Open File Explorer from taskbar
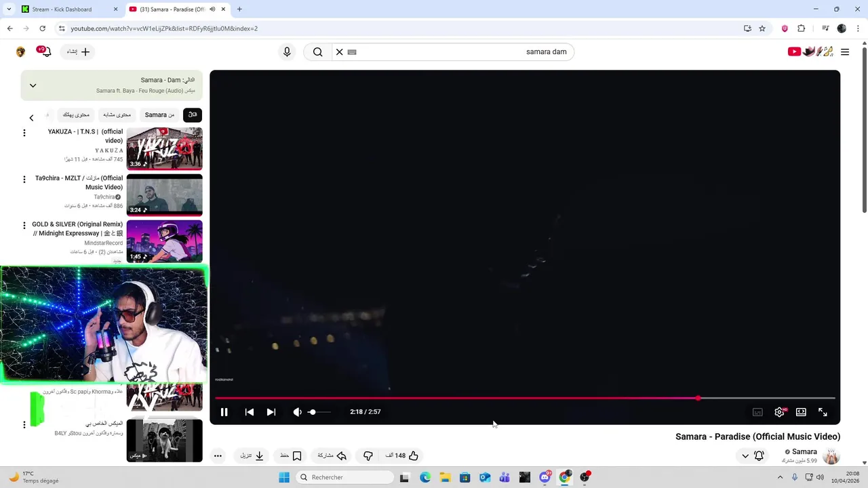 coord(445,477)
